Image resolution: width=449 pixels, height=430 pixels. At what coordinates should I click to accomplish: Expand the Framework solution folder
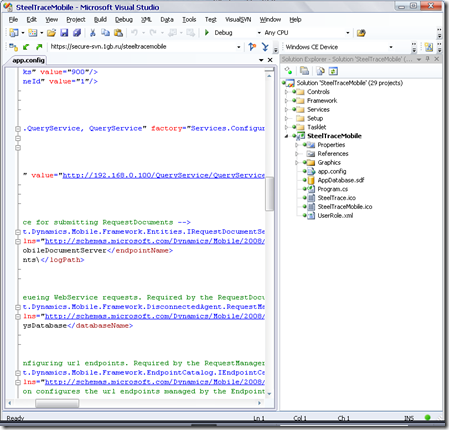(286, 101)
